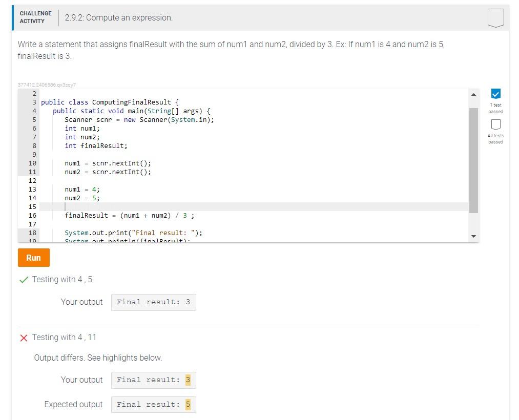Click the green checkmark beside "Testing with 4 , 5"
The width and height of the screenshot is (519, 420).
[24, 279]
